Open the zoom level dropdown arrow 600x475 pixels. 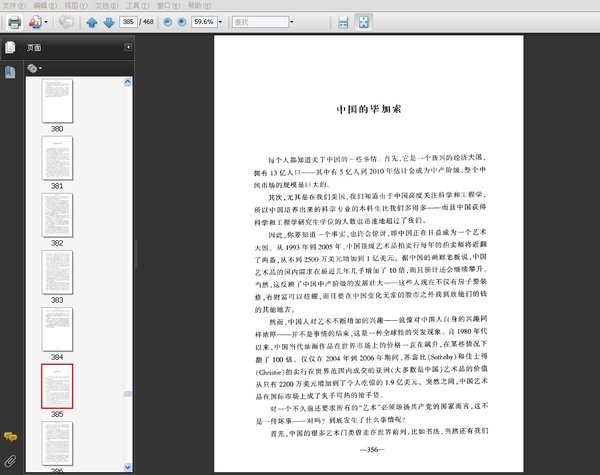[x=220, y=22]
